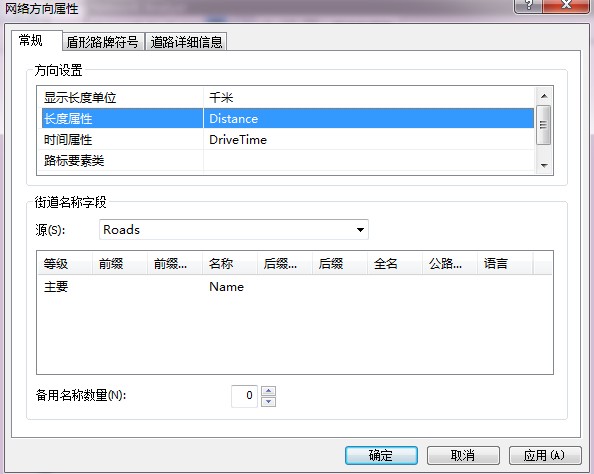The height and width of the screenshot is (474, 594).
Task: Click the Distance attribute value
Action: [233, 119]
